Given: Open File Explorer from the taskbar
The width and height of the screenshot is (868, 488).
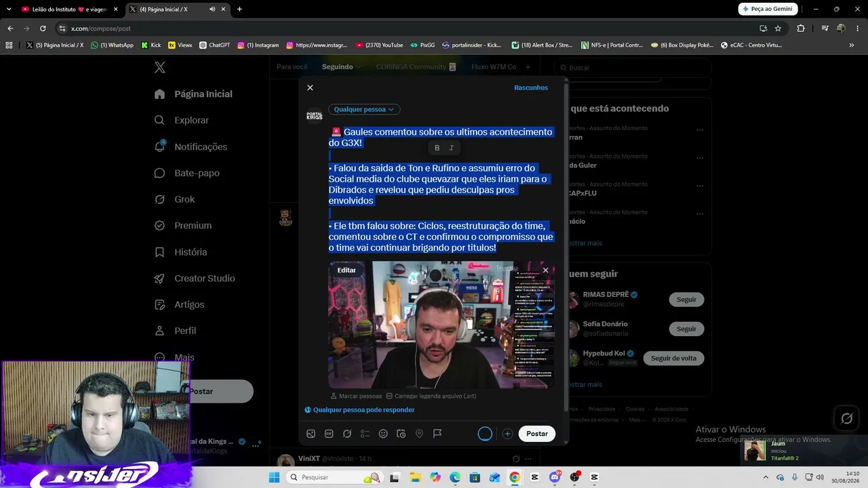Looking at the screenshot, I should pos(414,477).
